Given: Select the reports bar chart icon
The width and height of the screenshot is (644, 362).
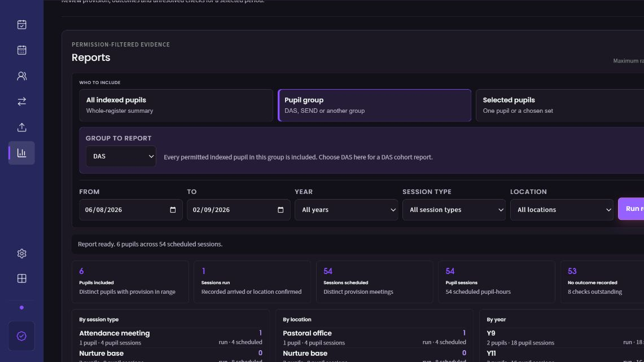Looking at the screenshot, I should [22, 153].
